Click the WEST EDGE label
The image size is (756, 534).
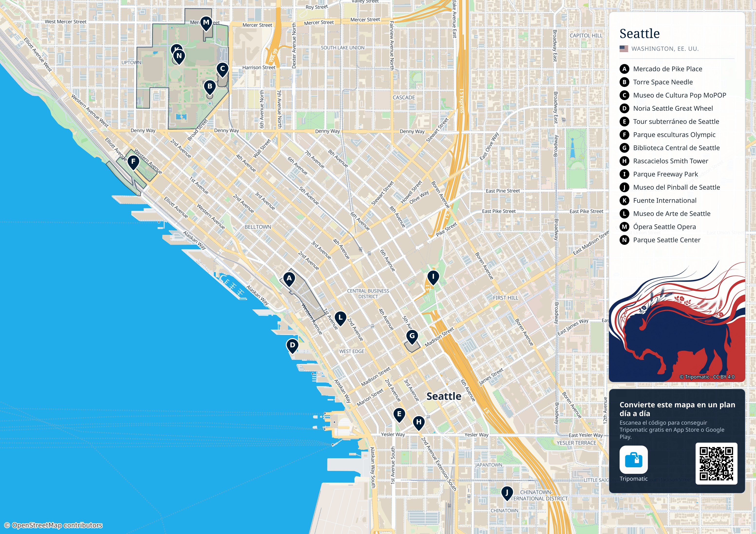[x=352, y=352]
